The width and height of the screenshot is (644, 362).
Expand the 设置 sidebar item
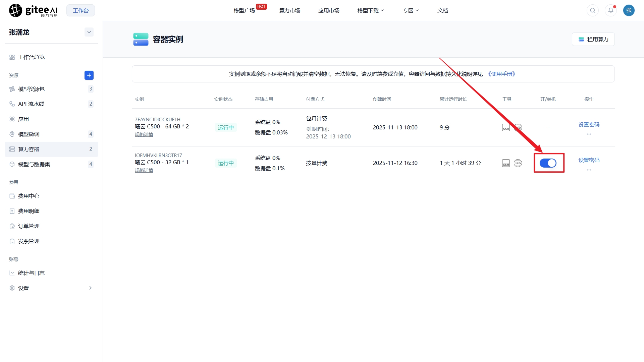point(51,288)
